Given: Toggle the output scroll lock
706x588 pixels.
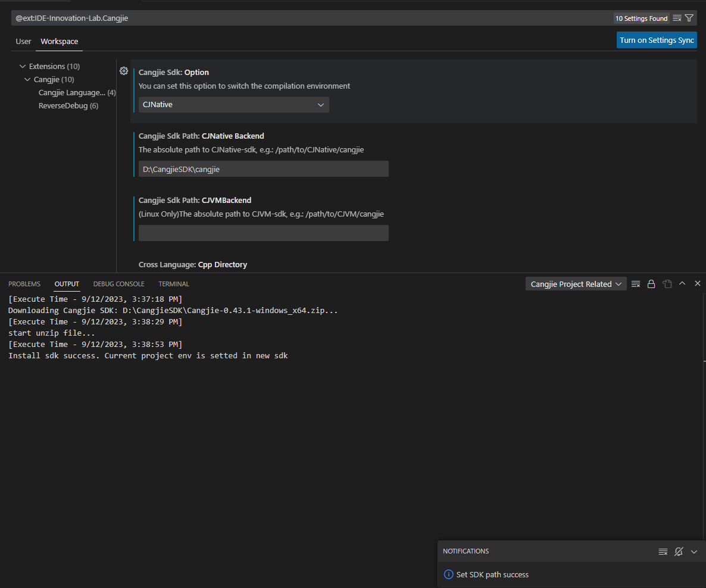Looking at the screenshot, I should 651,284.
